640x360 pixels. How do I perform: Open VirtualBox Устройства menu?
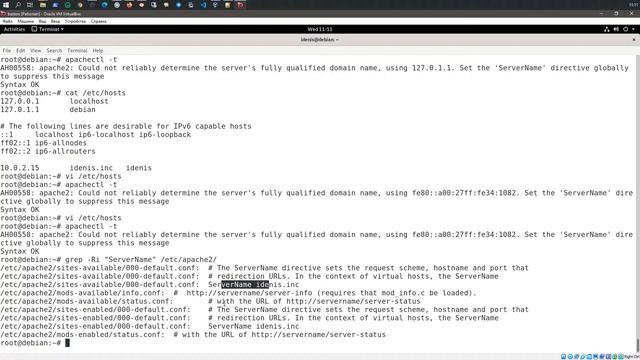click(x=75, y=21)
